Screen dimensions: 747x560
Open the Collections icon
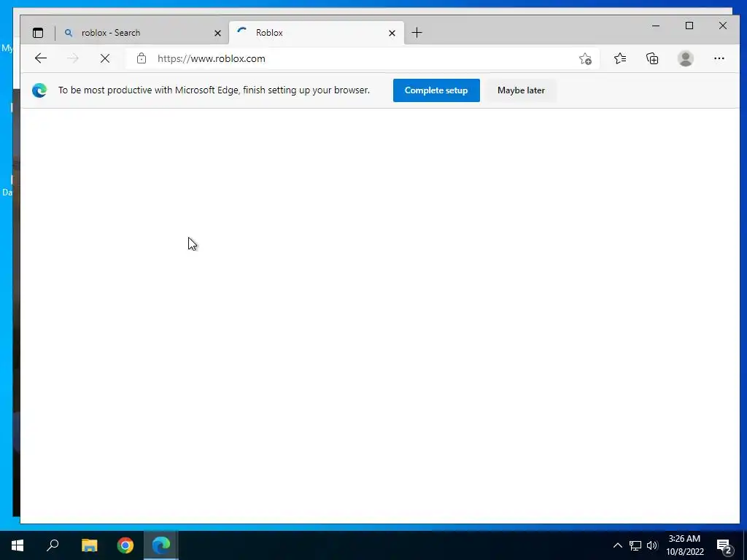click(652, 58)
